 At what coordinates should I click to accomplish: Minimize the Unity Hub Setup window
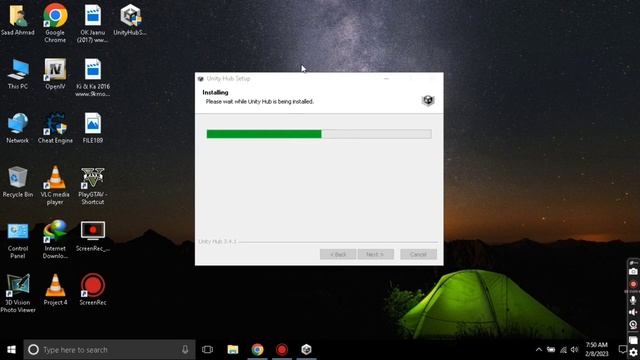coord(386,78)
